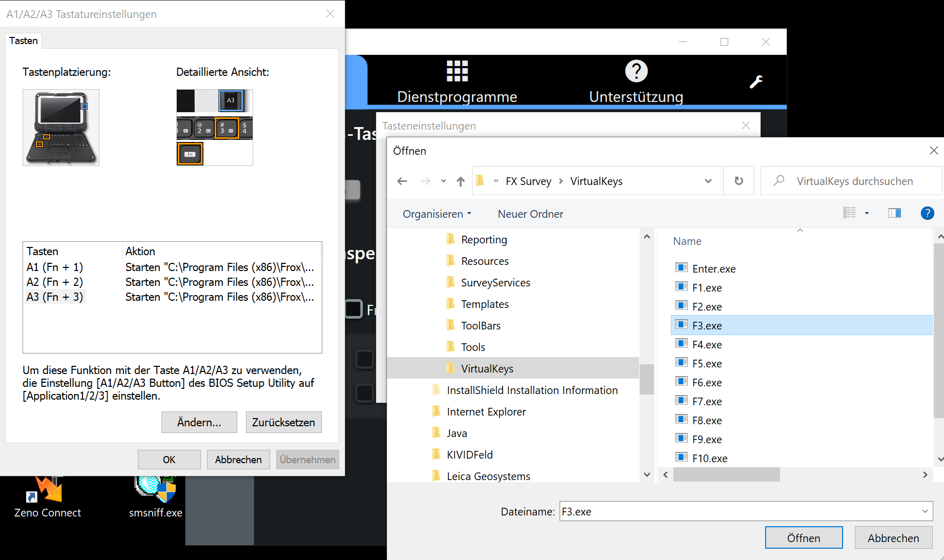
Task: Select the Tasten tab
Action: (x=24, y=40)
